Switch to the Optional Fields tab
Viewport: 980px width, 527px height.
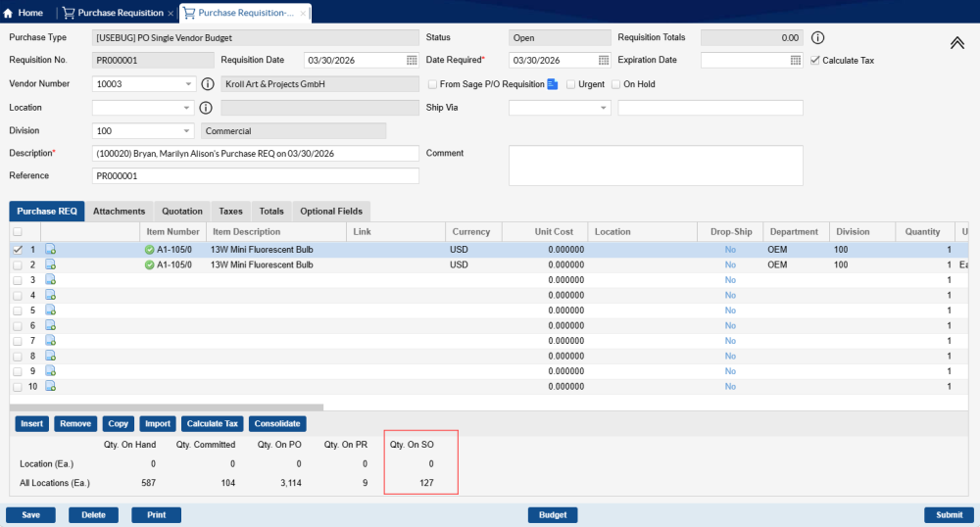(x=331, y=211)
